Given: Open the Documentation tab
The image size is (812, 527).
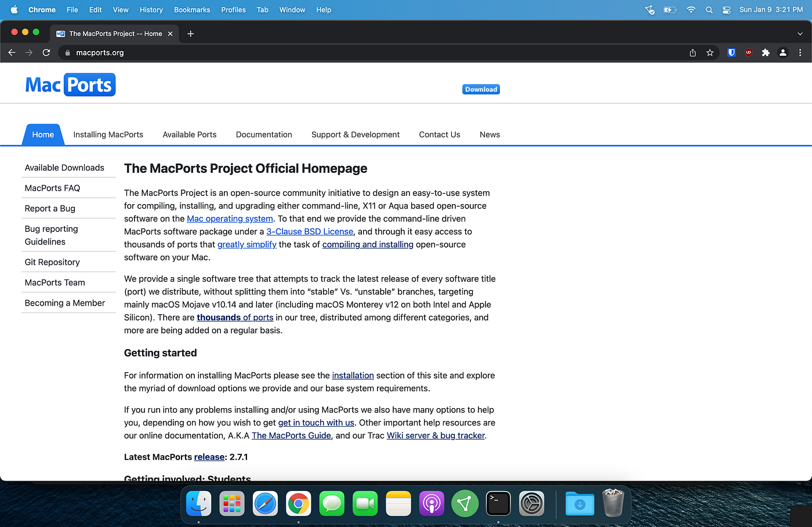Looking at the screenshot, I should coord(264,135).
